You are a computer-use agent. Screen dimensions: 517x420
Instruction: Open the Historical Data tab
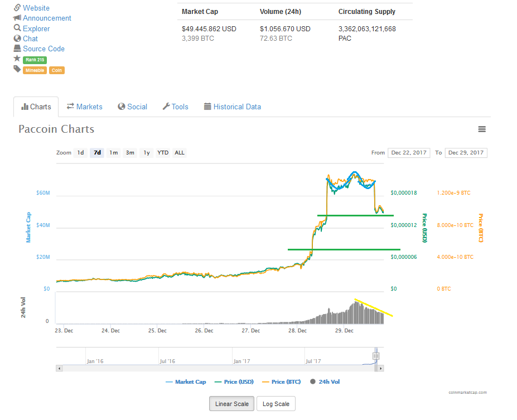(x=232, y=107)
